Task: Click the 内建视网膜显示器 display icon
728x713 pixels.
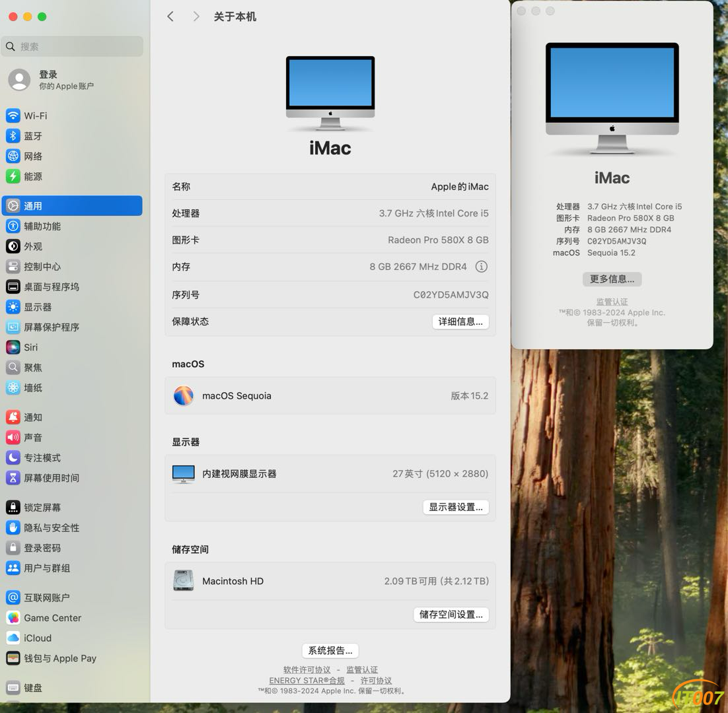Action: [x=184, y=474]
